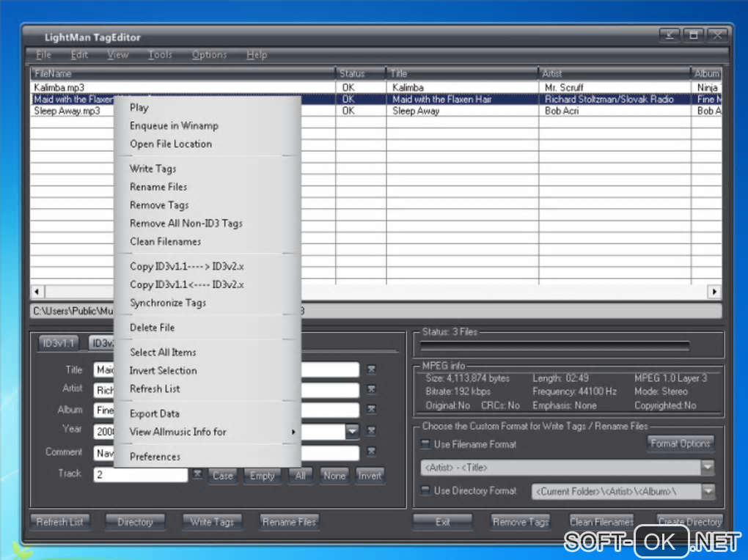Click the Format Options button
Image resolution: width=748 pixels, height=560 pixels.
[x=681, y=443]
